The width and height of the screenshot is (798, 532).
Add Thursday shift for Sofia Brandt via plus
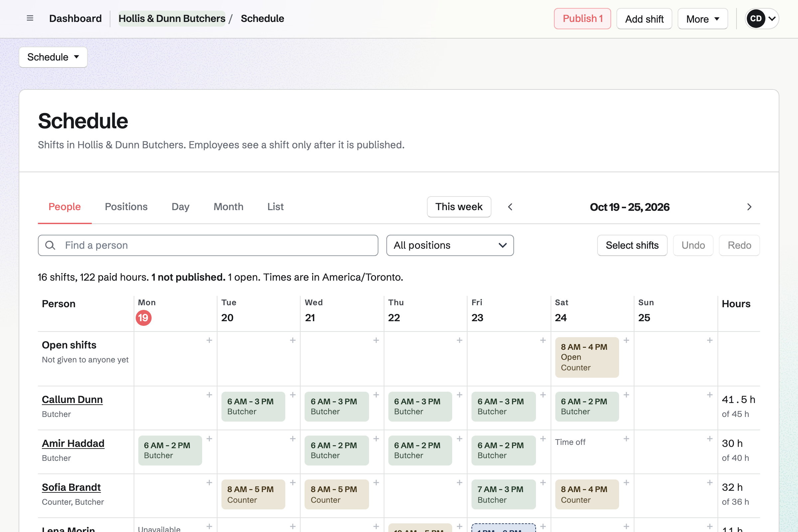(x=460, y=482)
